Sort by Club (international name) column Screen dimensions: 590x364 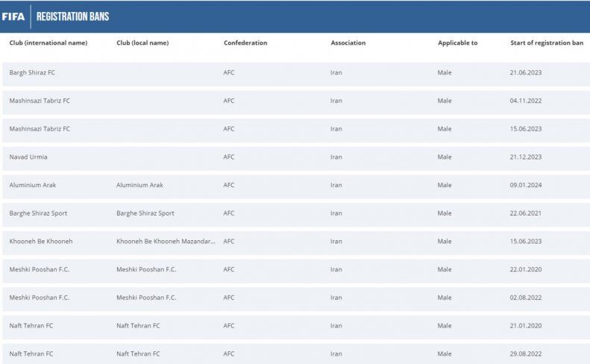pos(48,43)
